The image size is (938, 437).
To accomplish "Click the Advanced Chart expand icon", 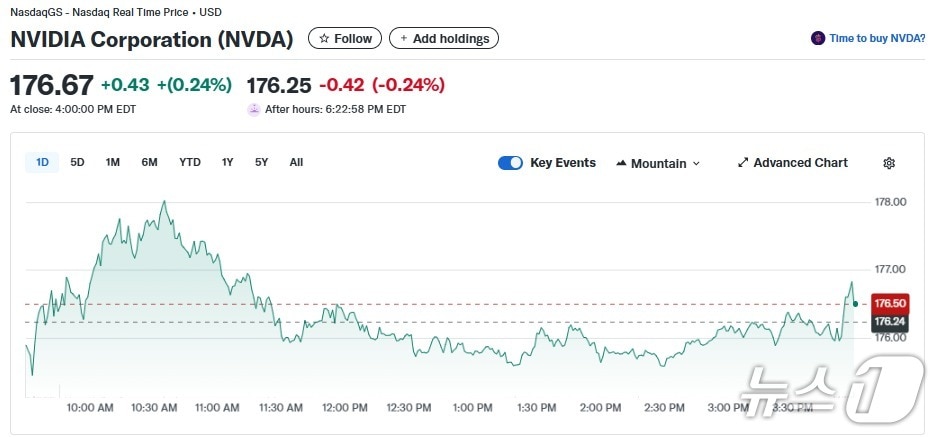I will click(x=743, y=163).
